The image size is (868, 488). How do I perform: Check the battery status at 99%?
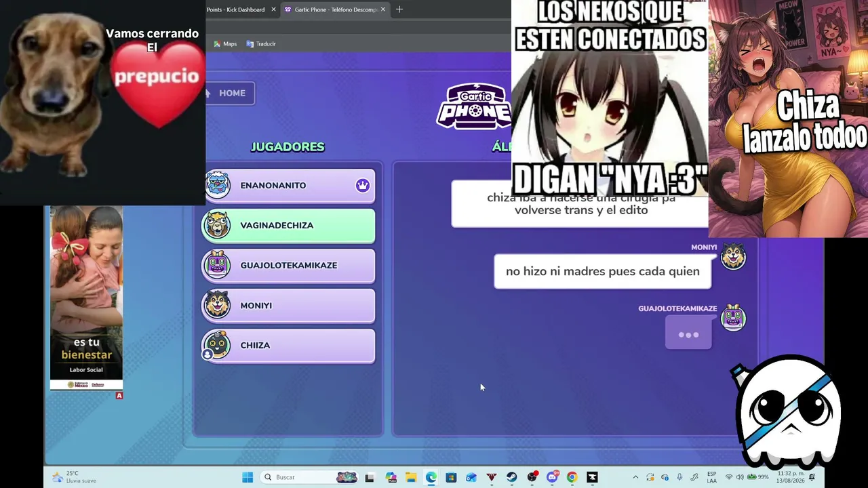pyautogui.click(x=758, y=477)
